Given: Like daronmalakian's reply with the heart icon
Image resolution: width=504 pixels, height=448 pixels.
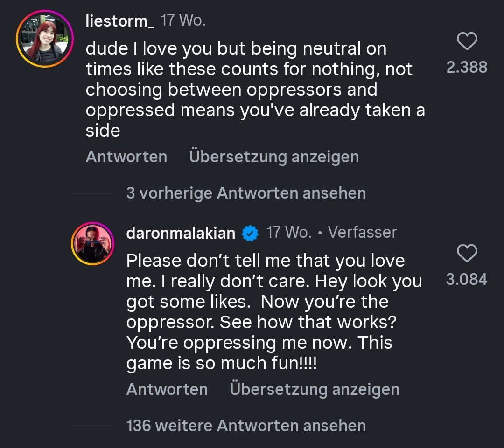Looking at the screenshot, I should 466,254.
